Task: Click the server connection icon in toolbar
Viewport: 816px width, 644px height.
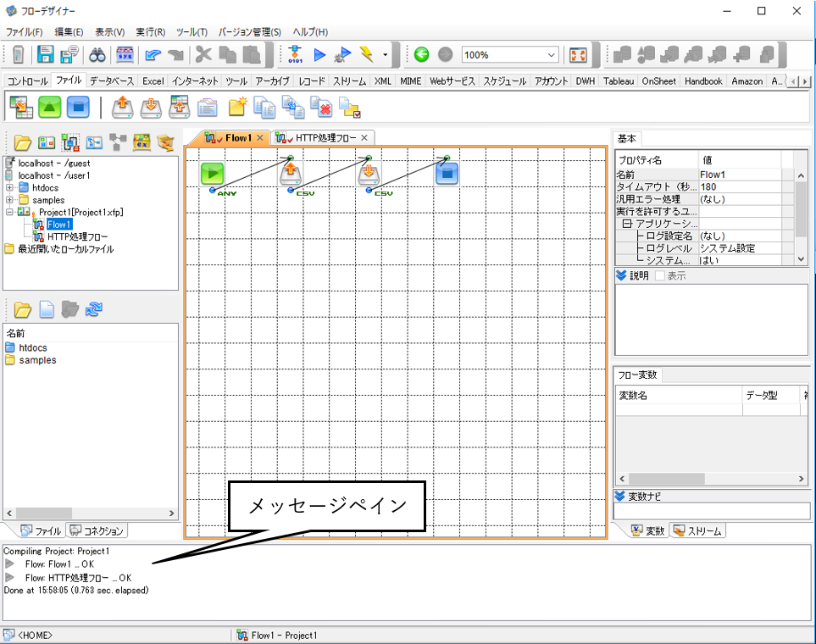Action: [x=18, y=55]
